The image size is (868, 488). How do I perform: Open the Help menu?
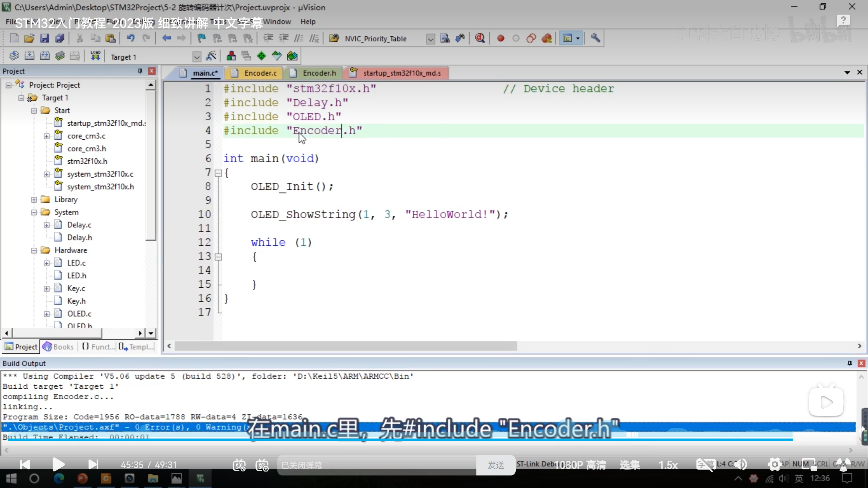coord(308,22)
